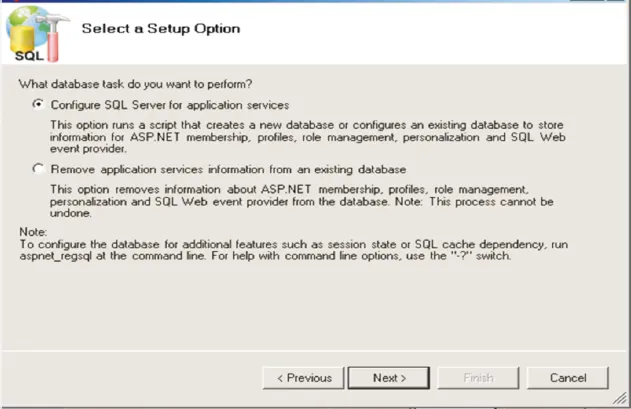Click the cannot be undone description text
This screenshot has height=409, width=631.
pyautogui.click(x=302, y=201)
